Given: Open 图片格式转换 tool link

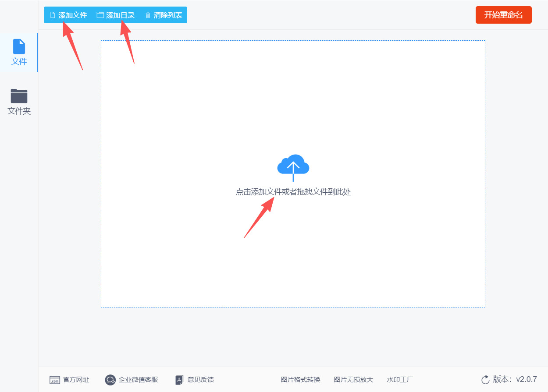Looking at the screenshot, I should pyautogui.click(x=300, y=380).
